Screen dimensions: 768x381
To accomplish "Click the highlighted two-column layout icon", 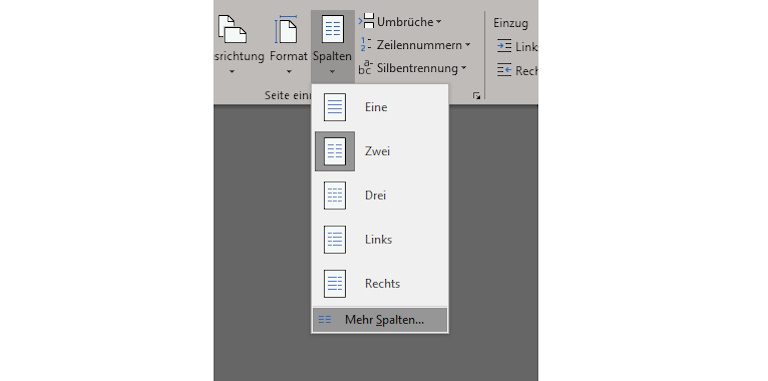I will [335, 151].
